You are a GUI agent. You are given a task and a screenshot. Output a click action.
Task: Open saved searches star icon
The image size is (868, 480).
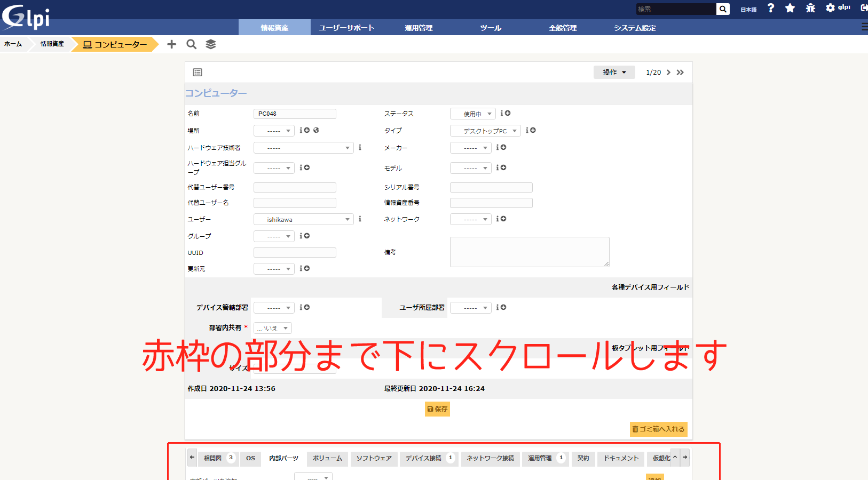point(790,8)
